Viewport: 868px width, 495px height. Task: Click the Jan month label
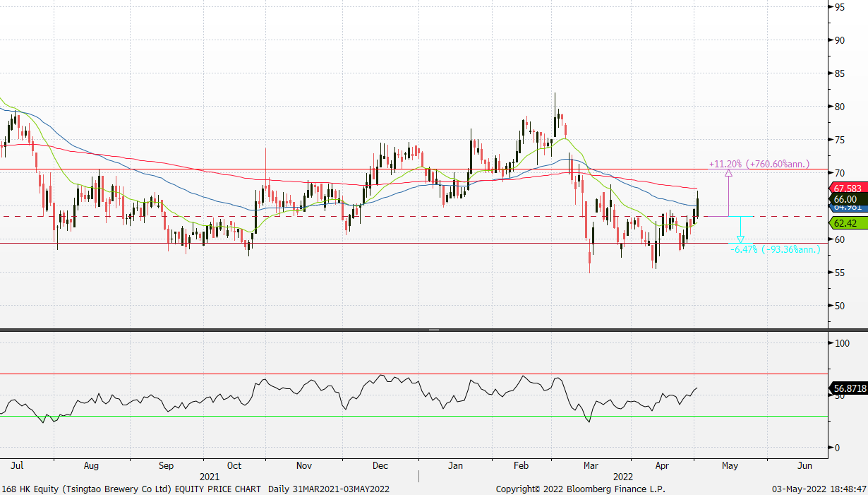point(455,466)
